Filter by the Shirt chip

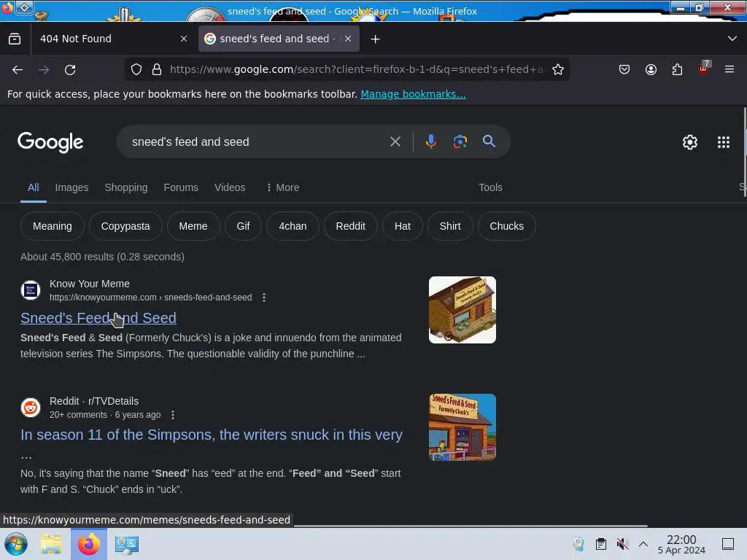click(x=450, y=226)
